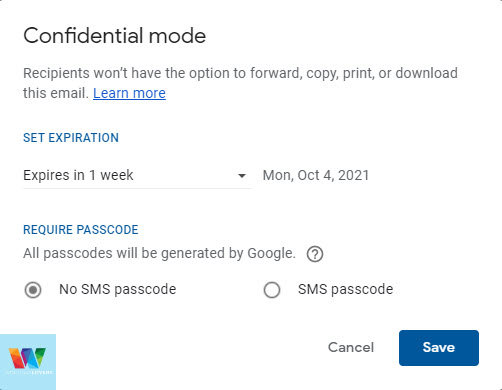Click the colorful W logo watermark
This screenshot has width=502, height=390.
click(x=28, y=362)
